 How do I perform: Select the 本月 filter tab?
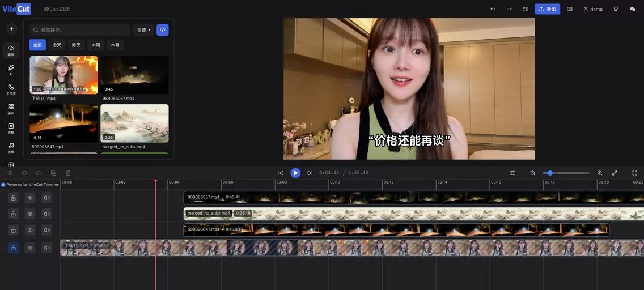115,45
